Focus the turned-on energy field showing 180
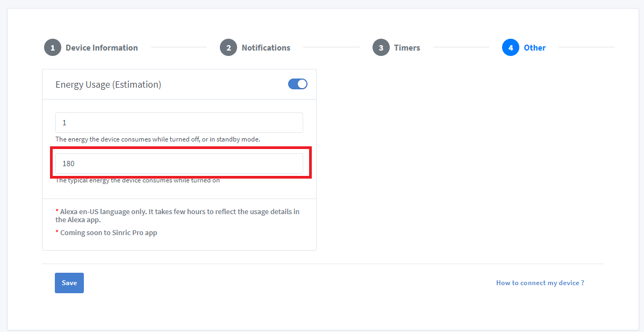The width and height of the screenshot is (644, 333). (179, 164)
